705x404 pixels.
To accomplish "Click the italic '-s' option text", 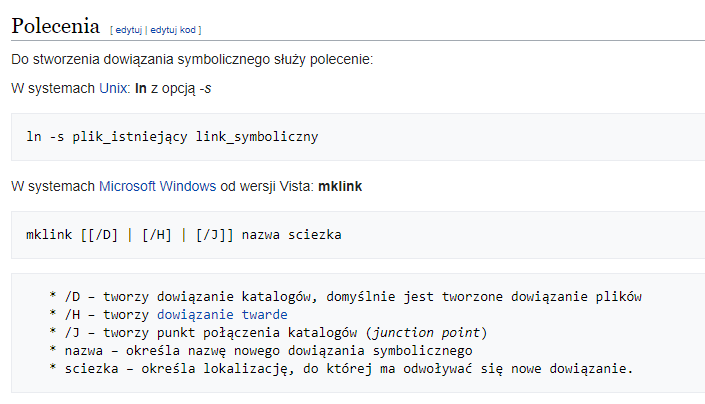I will click(x=205, y=88).
